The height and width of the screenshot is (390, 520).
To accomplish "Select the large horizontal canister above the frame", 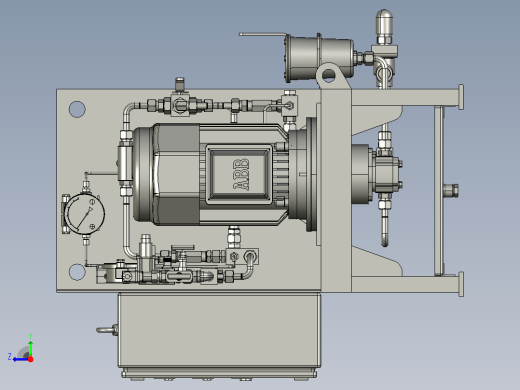I will [x=318, y=58].
